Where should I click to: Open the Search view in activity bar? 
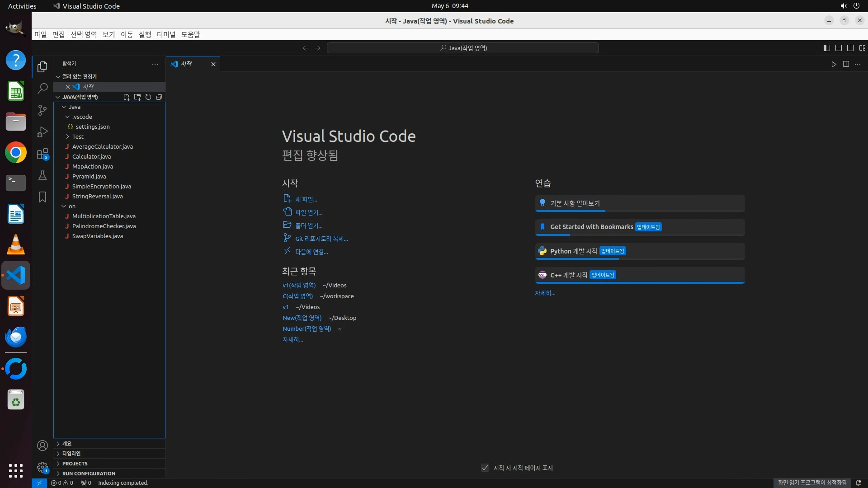(42, 89)
